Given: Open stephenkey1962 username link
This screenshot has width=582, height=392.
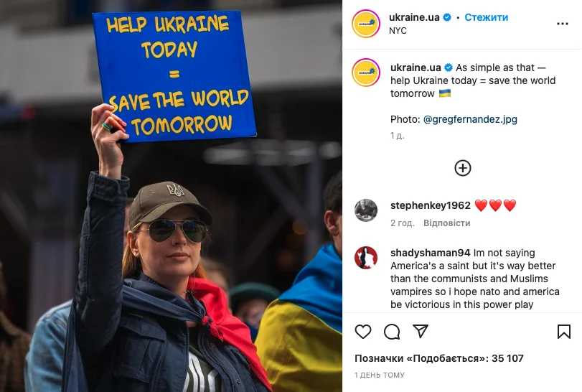Looking at the screenshot, I should (430, 205).
